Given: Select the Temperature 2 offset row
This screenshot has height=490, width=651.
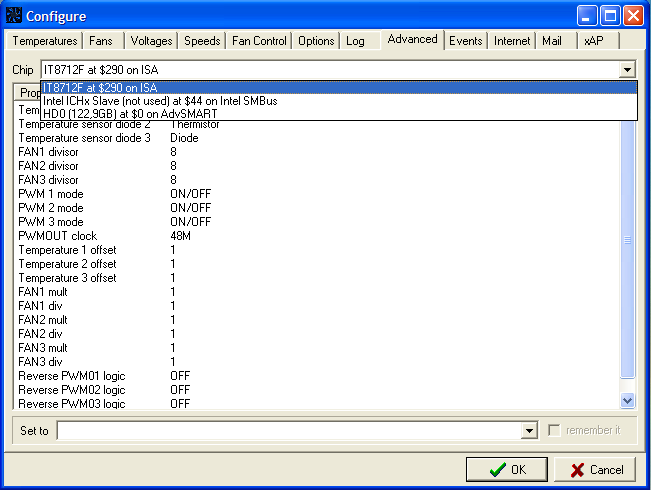Looking at the screenshot, I should (318, 264).
